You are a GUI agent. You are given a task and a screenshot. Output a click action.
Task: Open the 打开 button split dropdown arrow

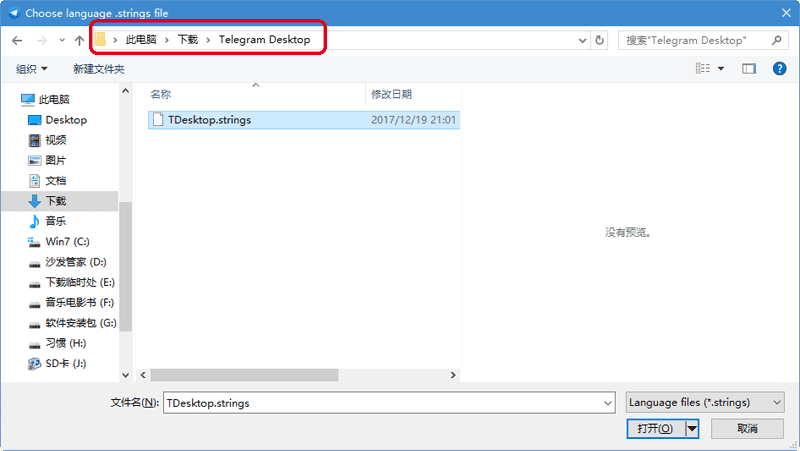[x=692, y=429]
